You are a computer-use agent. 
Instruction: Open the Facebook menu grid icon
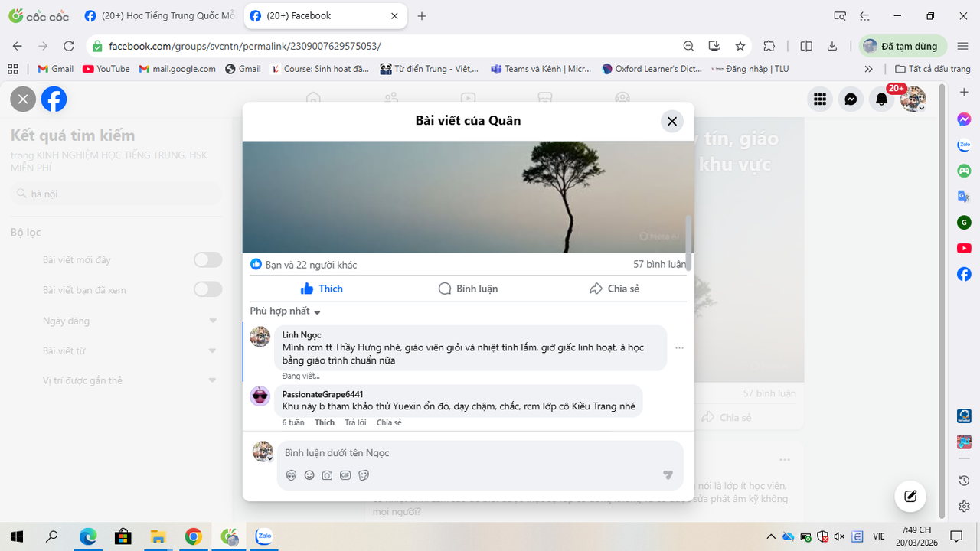pos(820,99)
